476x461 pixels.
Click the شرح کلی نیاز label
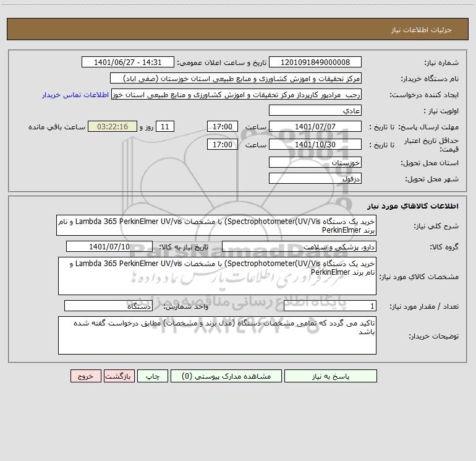coord(436,226)
